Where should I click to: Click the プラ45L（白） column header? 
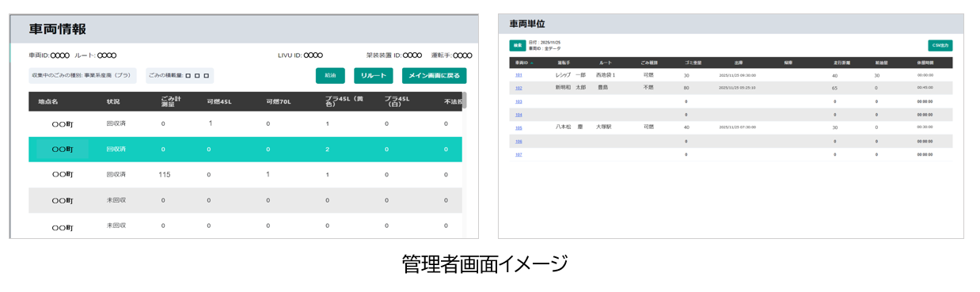[397, 101]
